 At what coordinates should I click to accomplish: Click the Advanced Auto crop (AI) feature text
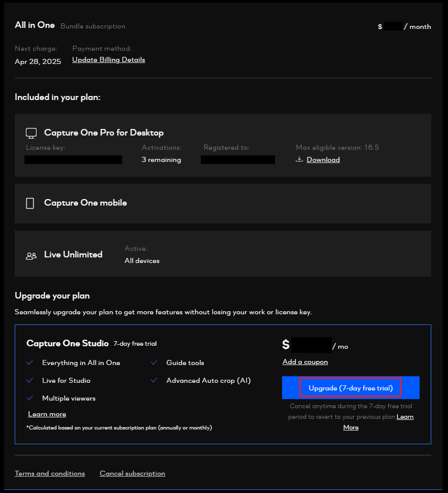[x=209, y=380]
